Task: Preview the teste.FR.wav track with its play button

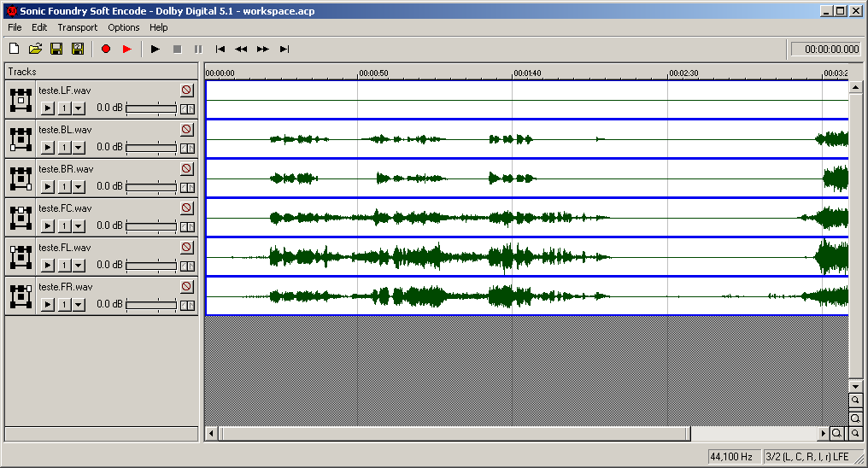Action: tap(48, 305)
